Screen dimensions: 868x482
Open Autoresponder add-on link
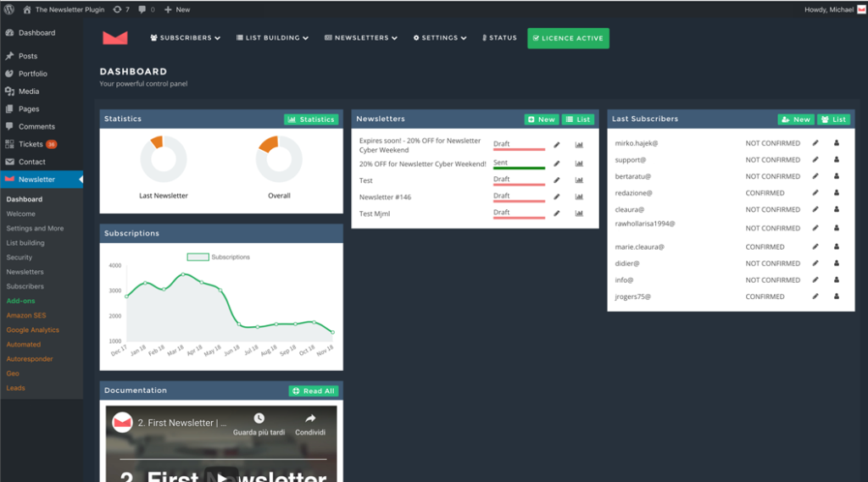pyautogui.click(x=30, y=358)
